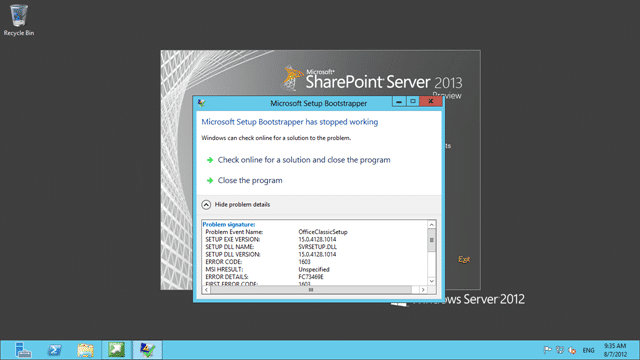Click 'Microsoft Setup Bootstrapper has stopped working' heading

point(290,122)
